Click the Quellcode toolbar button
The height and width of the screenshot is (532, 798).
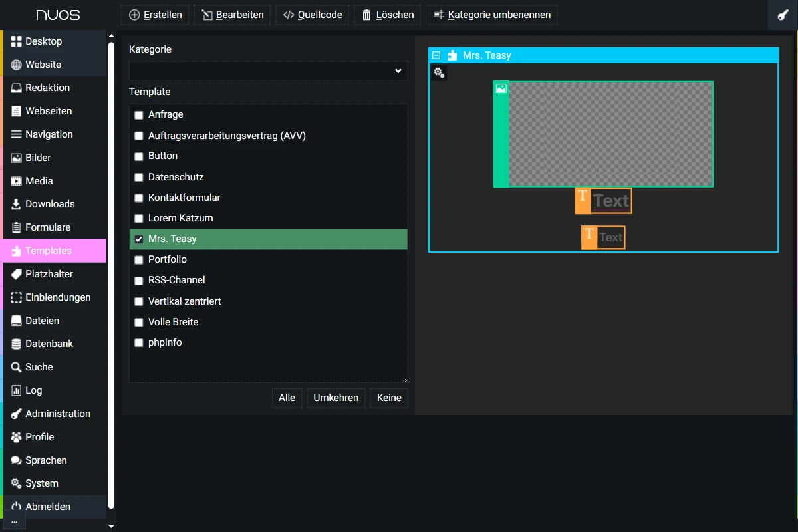pos(313,15)
